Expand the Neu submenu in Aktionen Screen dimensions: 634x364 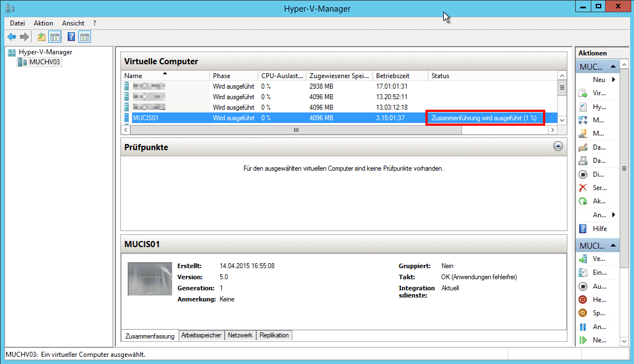(x=614, y=80)
